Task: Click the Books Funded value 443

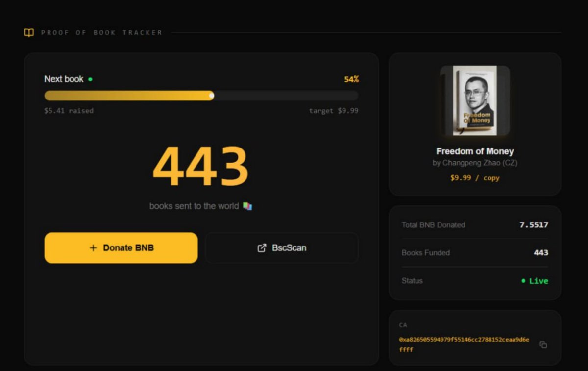Action: [541, 253]
